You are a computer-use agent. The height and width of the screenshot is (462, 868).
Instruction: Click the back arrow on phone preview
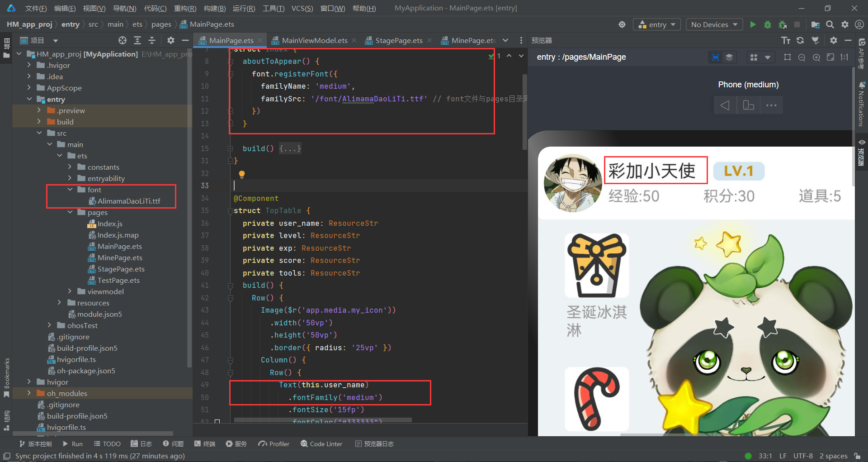[x=725, y=105]
